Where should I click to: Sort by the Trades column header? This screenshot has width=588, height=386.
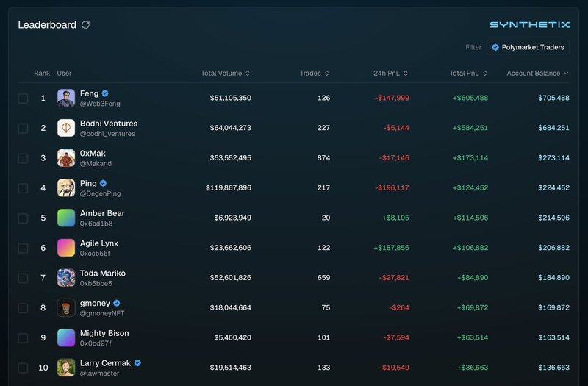(x=314, y=74)
